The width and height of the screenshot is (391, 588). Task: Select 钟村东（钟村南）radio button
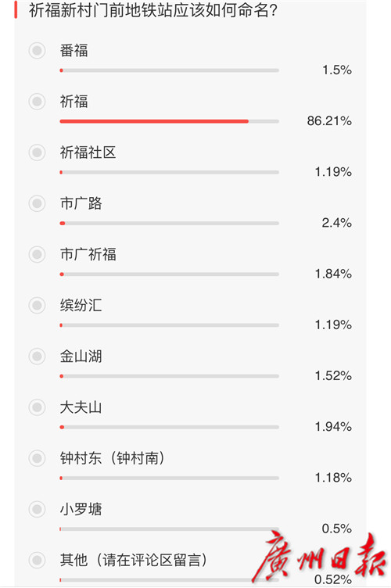coord(37,459)
